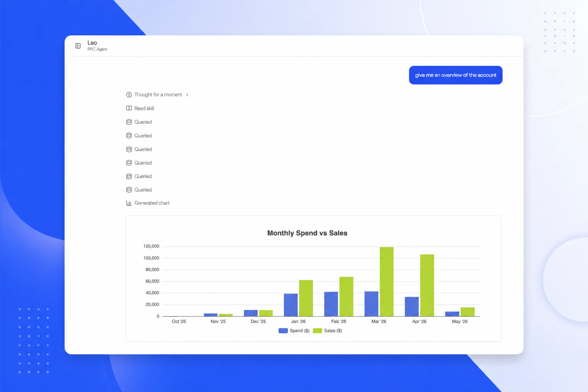Click the Mar '26 green Sales bar
Screen dimensions: 588x392
[387, 282]
